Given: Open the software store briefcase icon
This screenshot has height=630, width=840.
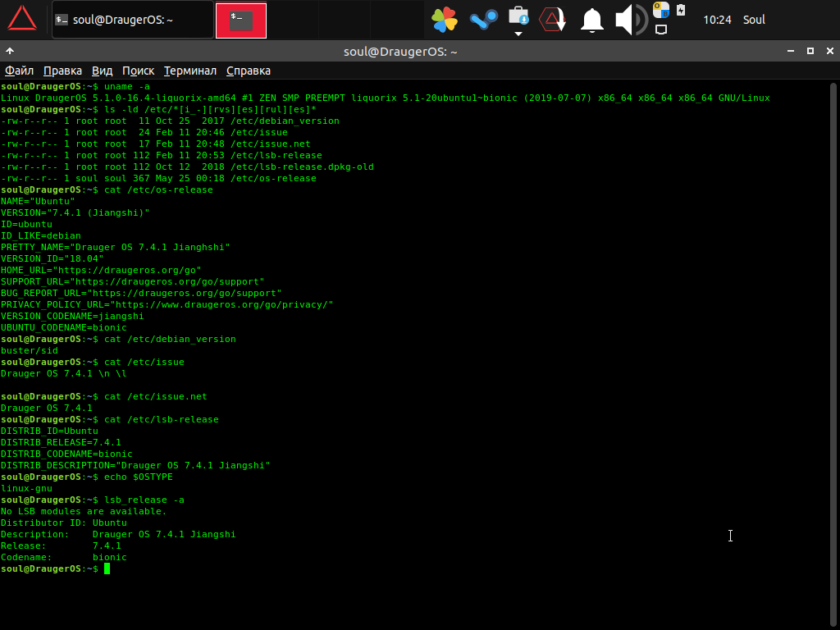Looking at the screenshot, I should tap(518, 16).
